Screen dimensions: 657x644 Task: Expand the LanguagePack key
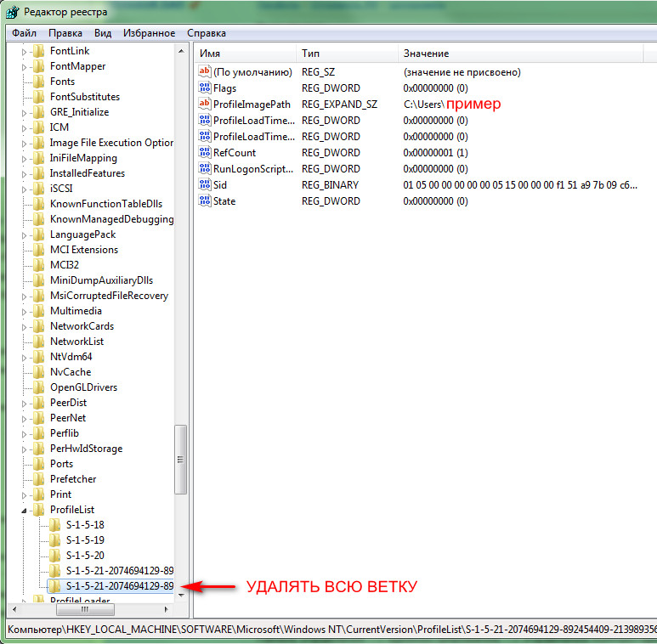[x=24, y=235]
